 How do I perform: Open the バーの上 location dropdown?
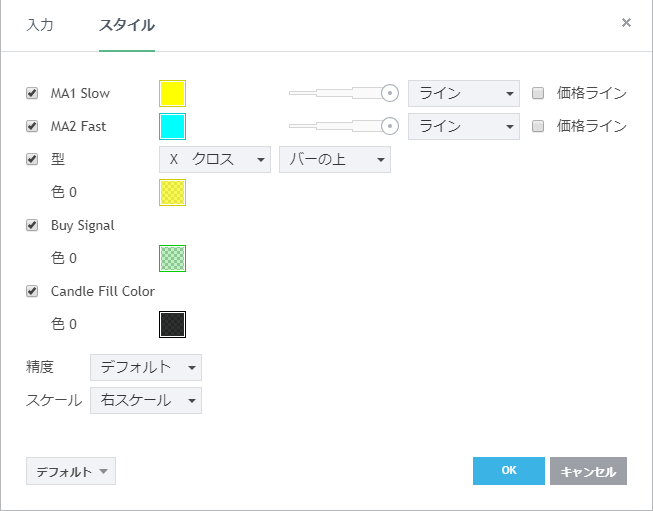334,159
